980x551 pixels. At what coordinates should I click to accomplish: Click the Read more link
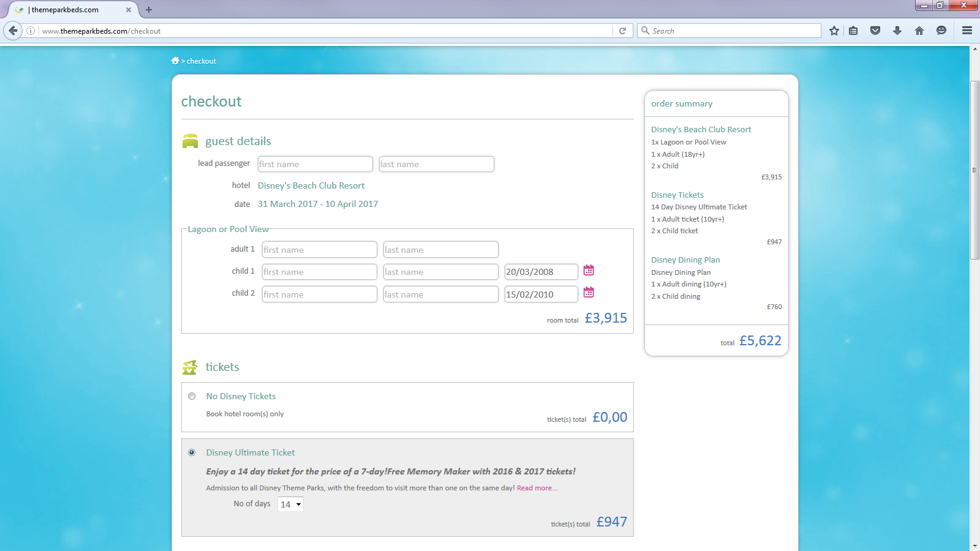tap(537, 488)
